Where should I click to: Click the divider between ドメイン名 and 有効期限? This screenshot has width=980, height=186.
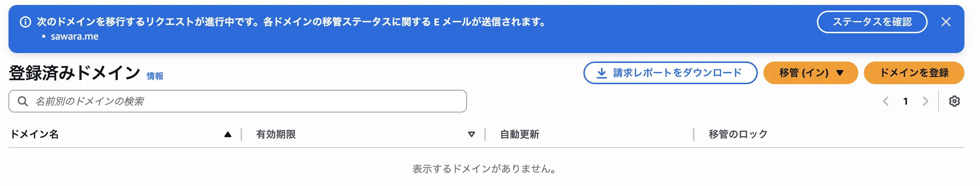pos(241,134)
